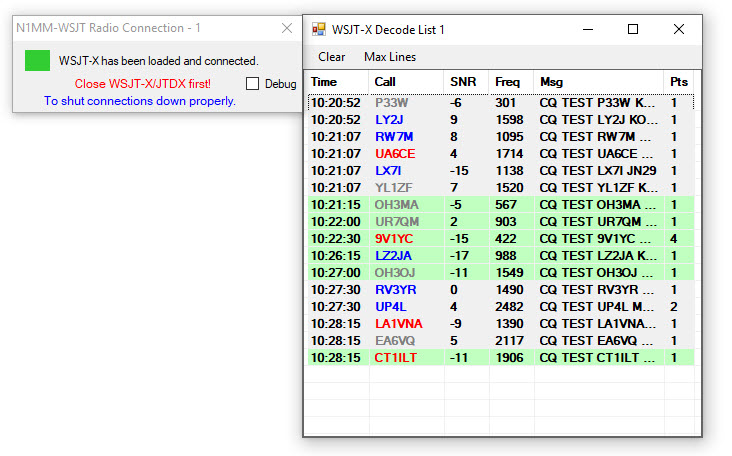Open the Max Lines menu

[x=390, y=57]
